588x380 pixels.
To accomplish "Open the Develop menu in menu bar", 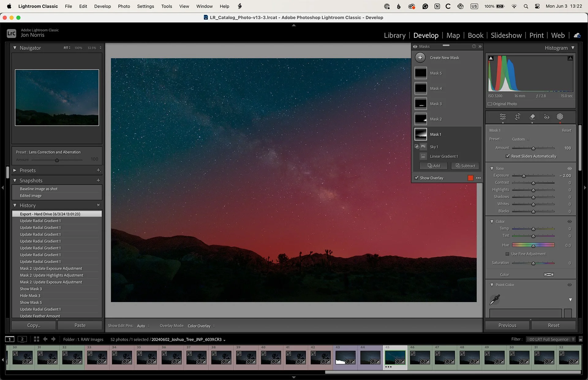I will click(102, 6).
